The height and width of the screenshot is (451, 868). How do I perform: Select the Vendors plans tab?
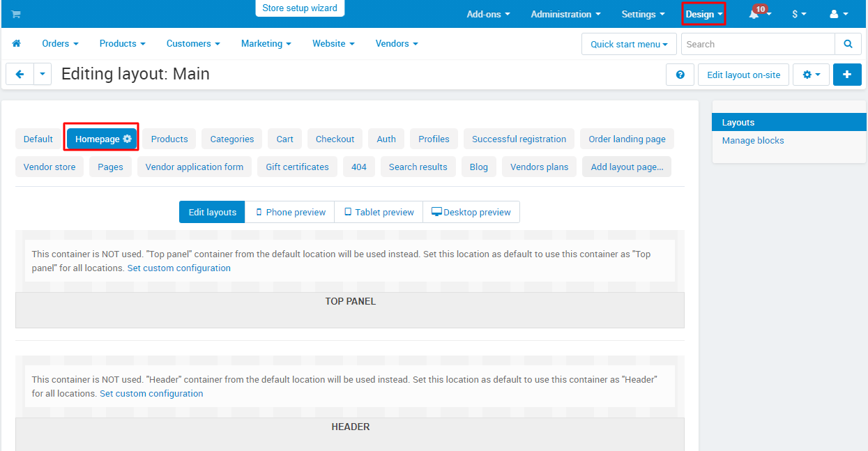point(539,167)
